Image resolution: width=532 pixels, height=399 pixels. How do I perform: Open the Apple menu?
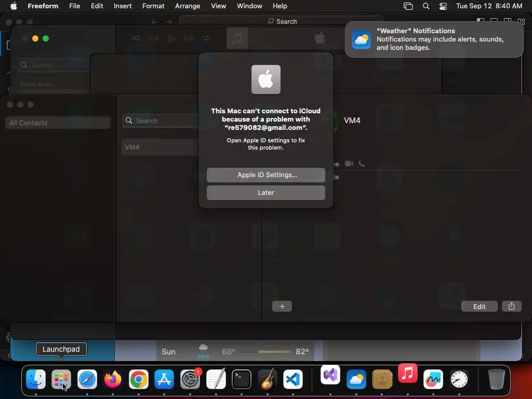14,6
